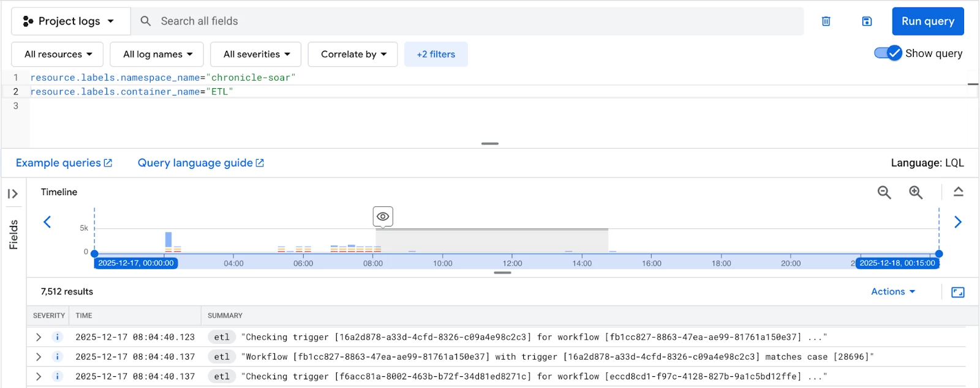Image resolution: width=980 pixels, height=388 pixels.
Task: Collapse the timeline panel
Action: tap(959, 192)
